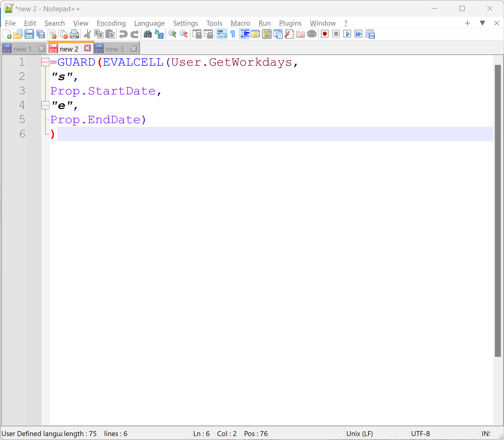Save the recorded macro
The width and height of the screenshot is (504, 440).
pyautogui.click(x=370, y=34)
